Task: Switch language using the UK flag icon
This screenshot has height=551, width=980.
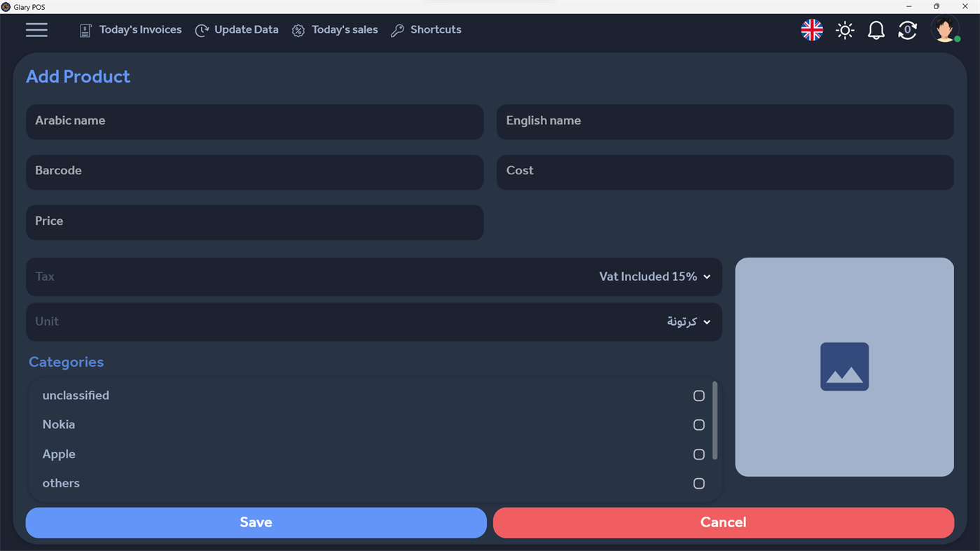Action: click(811, 30)
